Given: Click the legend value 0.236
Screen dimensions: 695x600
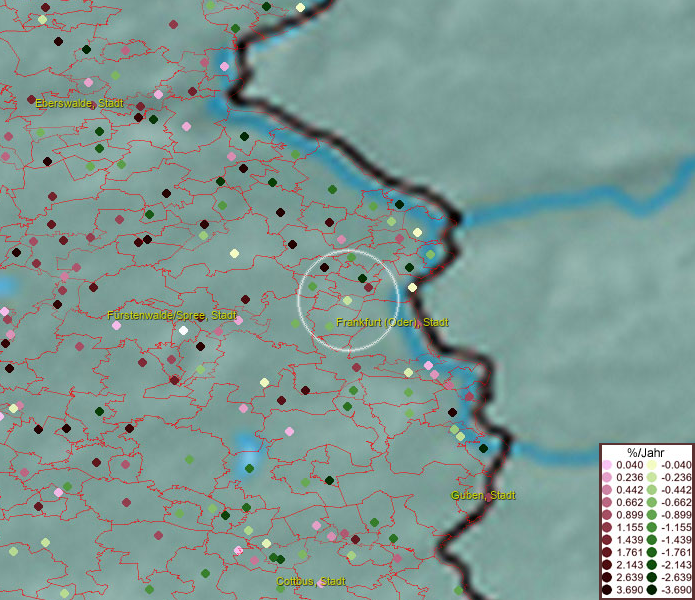Looking at the screenshot, I should point(629,477).
